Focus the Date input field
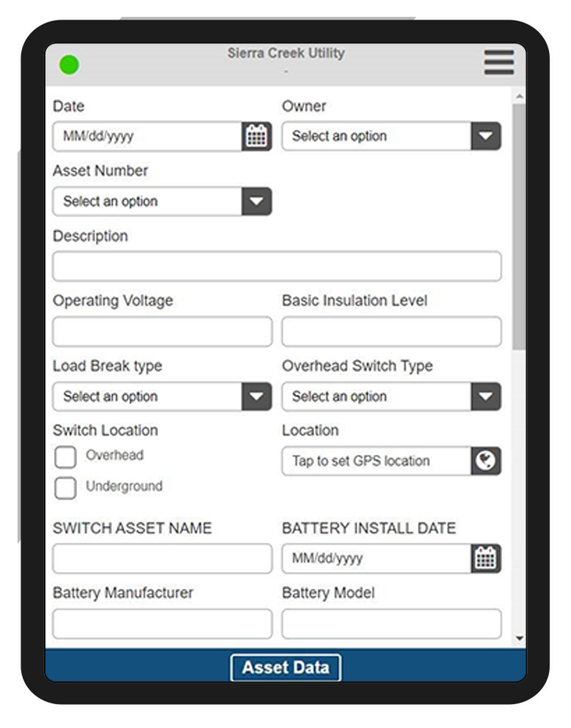 click(x=147, y=136)
